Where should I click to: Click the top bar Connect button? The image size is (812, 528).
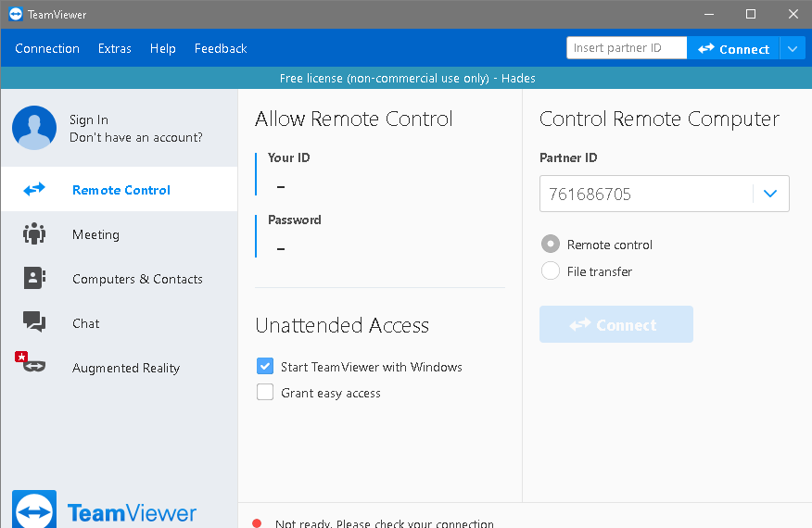[x=733, y=49]
